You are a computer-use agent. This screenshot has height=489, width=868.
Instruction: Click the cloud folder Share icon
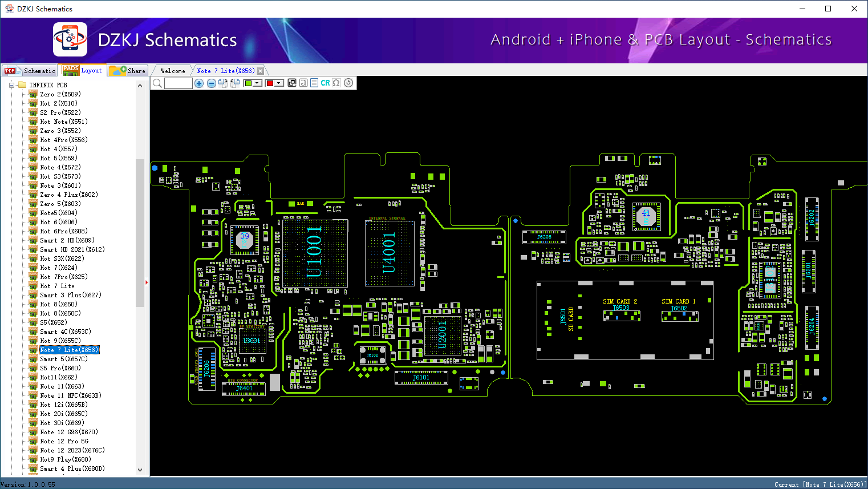[x=118, y=70]
